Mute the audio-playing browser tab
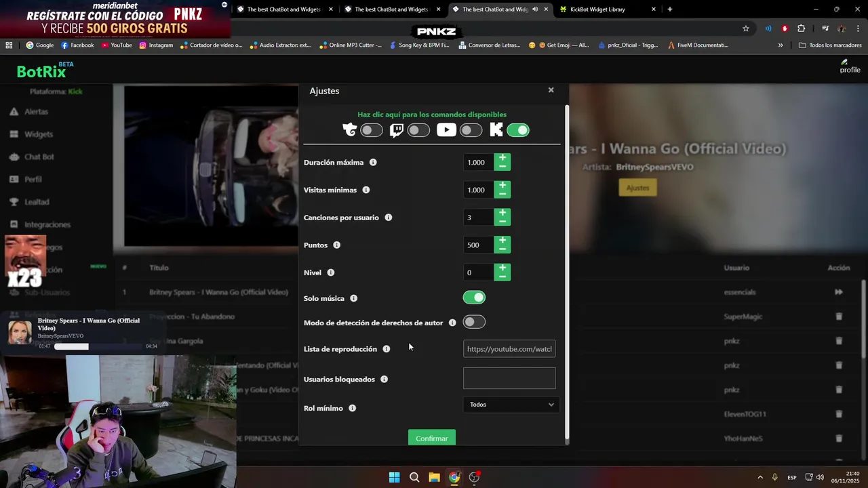Screen dimensions: 868x488 point(535,9)
